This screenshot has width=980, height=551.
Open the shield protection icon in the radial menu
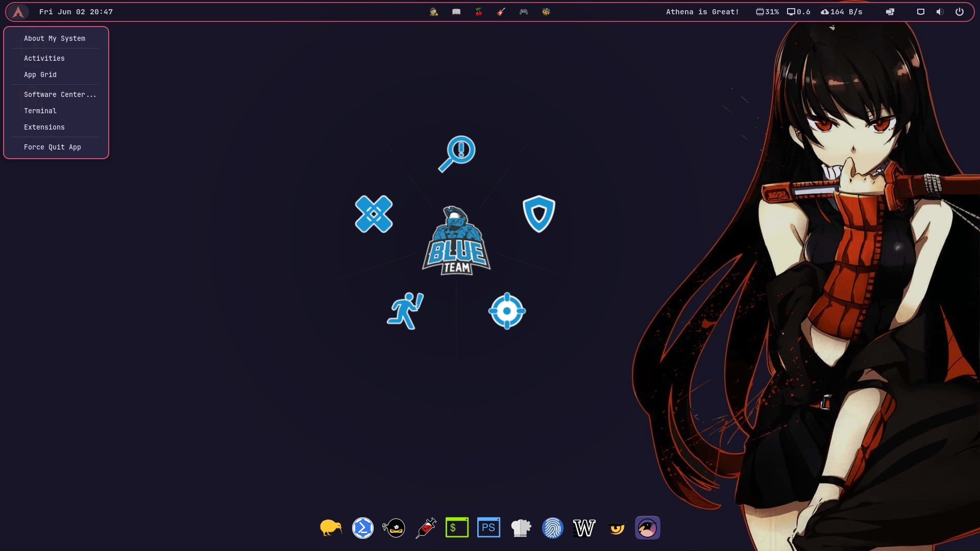point(539,213)
